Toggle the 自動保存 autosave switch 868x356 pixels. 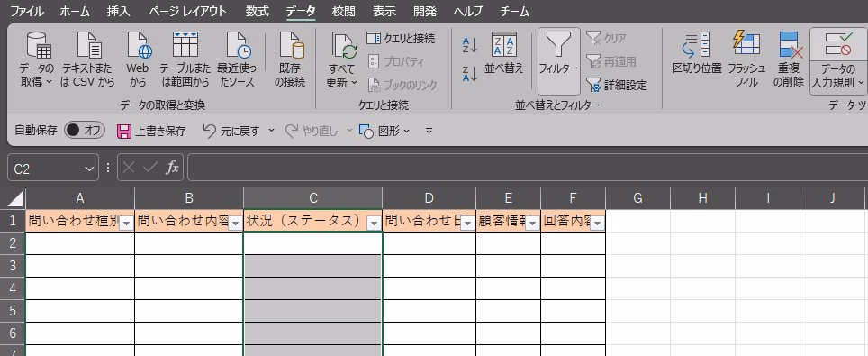pyautogui.click(x=84, y=131)
